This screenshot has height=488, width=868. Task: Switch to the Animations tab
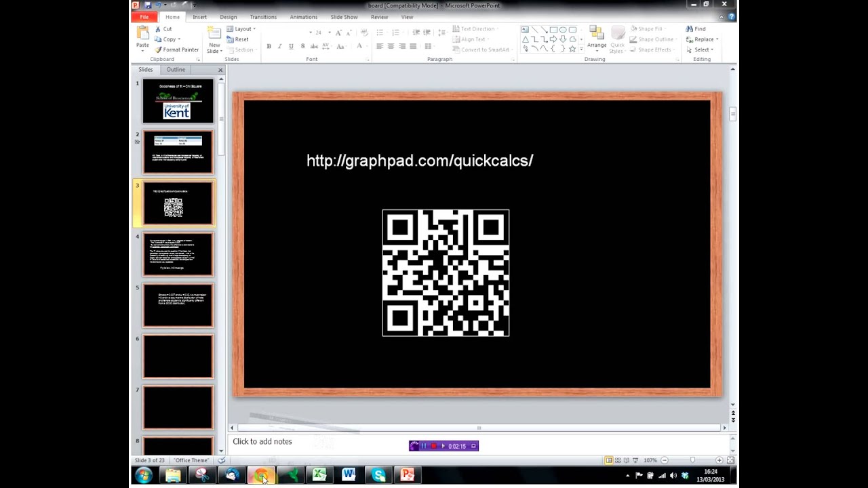pos(303,17)
